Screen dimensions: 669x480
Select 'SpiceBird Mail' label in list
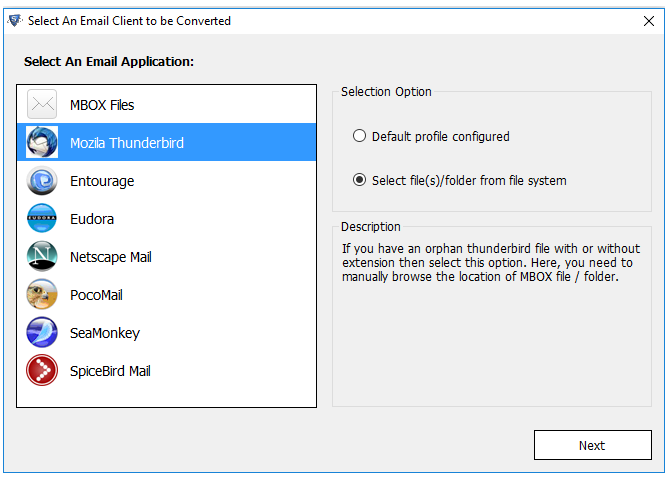(x=110, y=371)
